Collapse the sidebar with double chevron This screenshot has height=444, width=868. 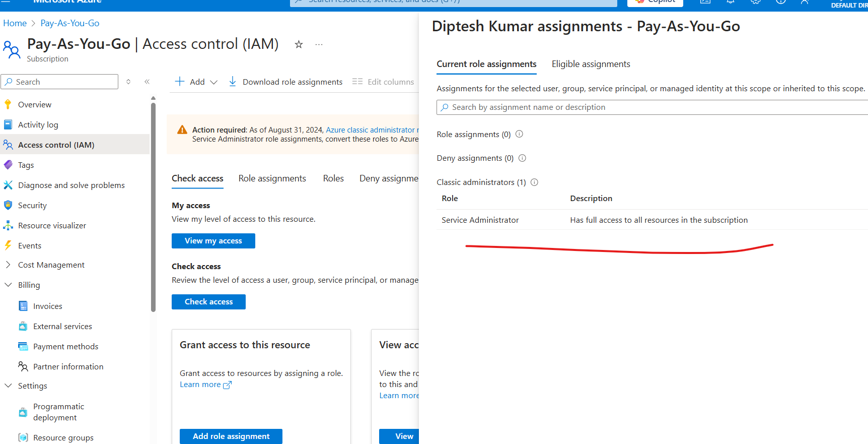[147, 82]
